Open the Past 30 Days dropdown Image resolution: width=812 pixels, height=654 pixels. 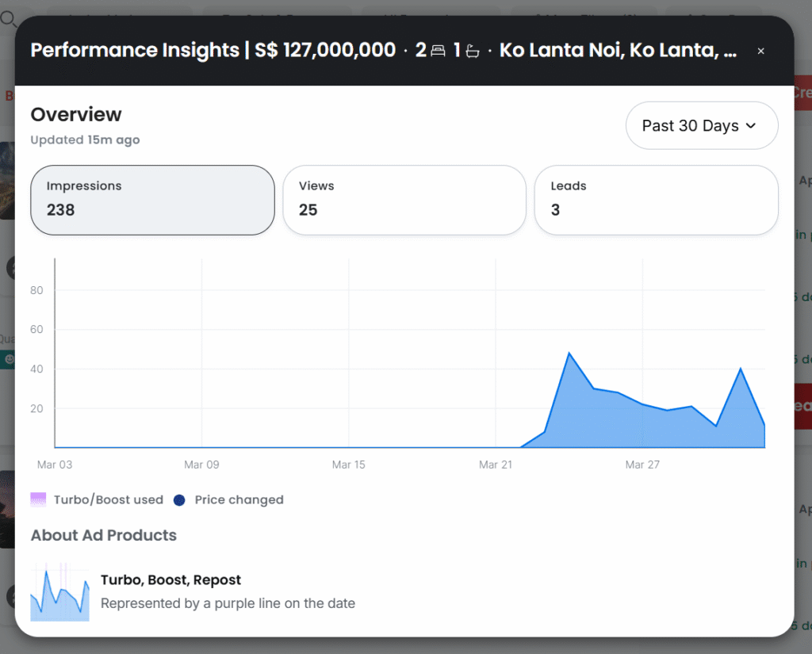click(x=701, y=126)
